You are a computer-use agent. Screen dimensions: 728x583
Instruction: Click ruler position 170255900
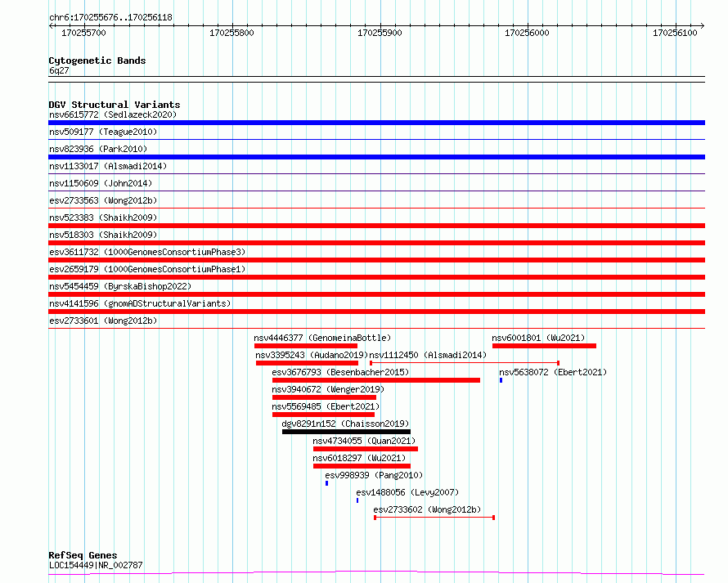[380, 33]
